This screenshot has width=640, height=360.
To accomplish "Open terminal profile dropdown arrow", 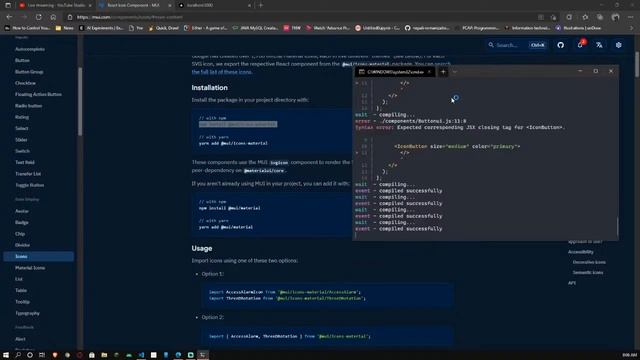I will 455,72.
